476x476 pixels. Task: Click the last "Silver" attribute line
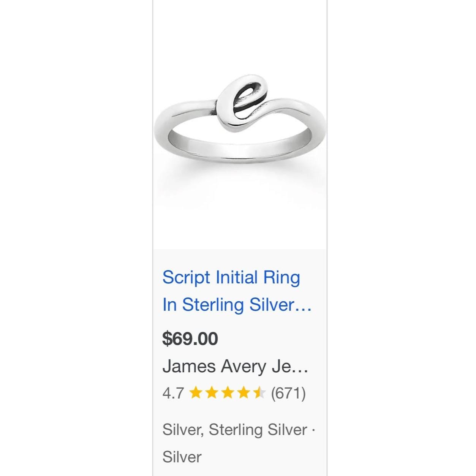tap(182, 457)
